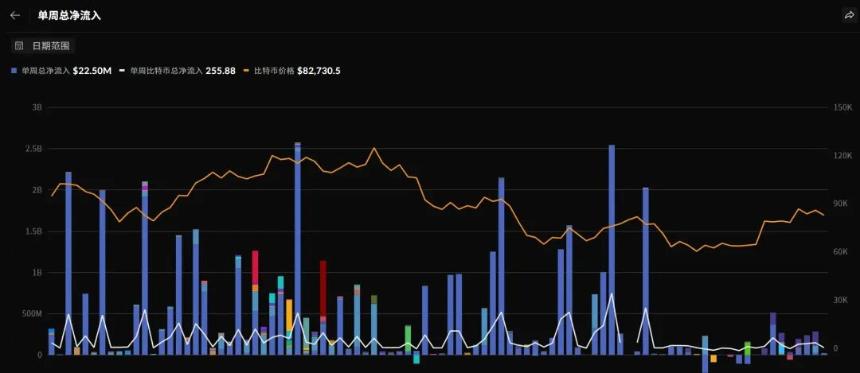
Task: Click the orange 比特币价格 legend marker
Action: (246, 71)
